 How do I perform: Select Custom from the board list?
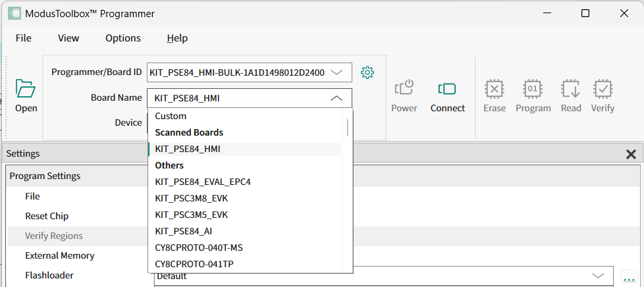tap(244, 117)
